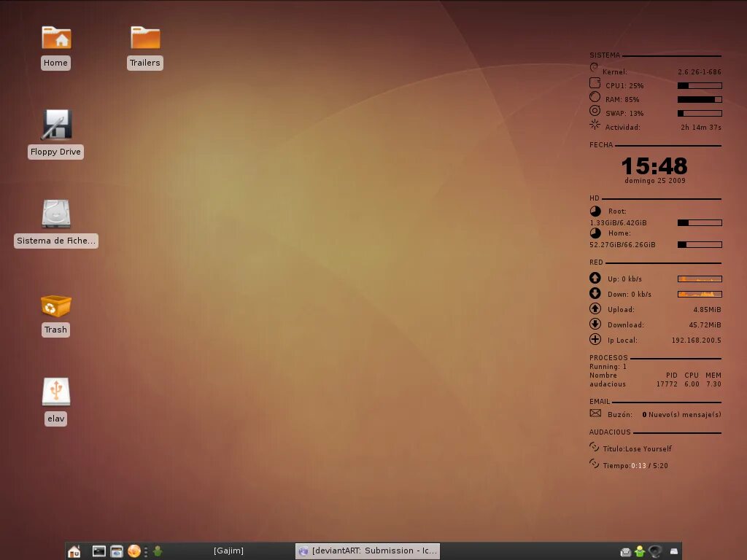Click the icon beside Tiempo
Image resolution: width=747 pixels, height=560 pixels.
click(594, 463)
